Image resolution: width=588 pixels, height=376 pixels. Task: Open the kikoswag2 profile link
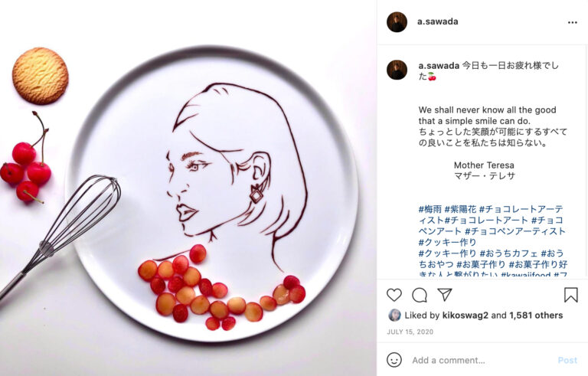tap(465, 316)
